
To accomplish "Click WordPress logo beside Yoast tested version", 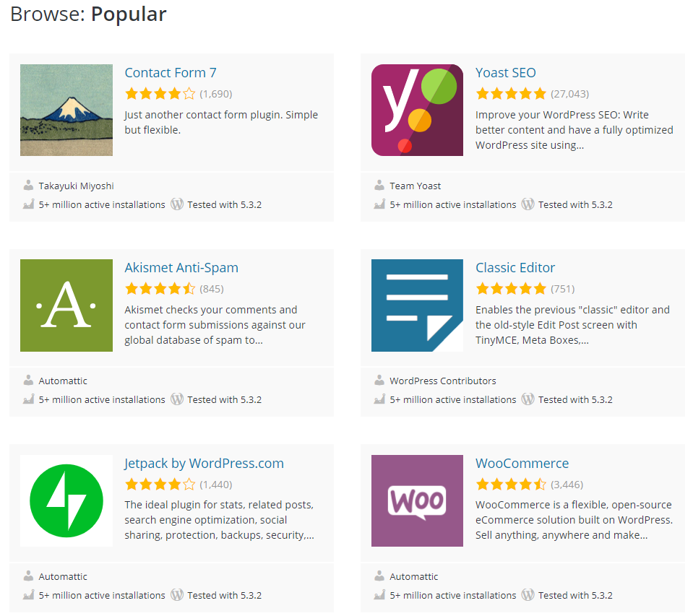I will click(x=528, y=204).
